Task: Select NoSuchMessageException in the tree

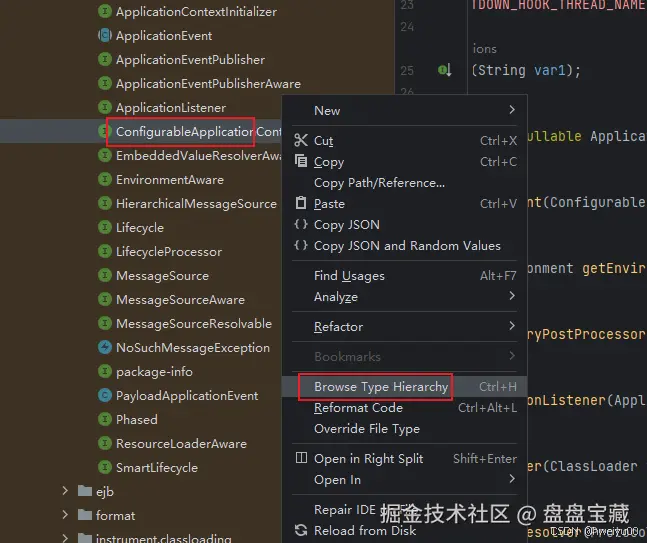Action: point(193,348)
